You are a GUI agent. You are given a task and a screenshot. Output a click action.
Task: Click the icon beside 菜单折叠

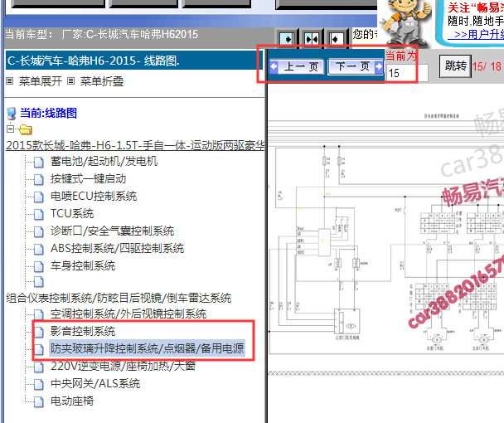click(71, 81)
